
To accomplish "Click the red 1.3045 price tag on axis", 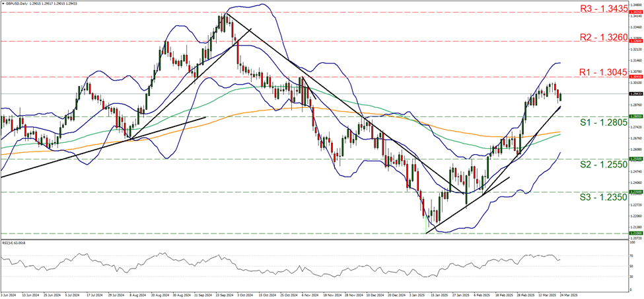I will (x=635, y=77).
